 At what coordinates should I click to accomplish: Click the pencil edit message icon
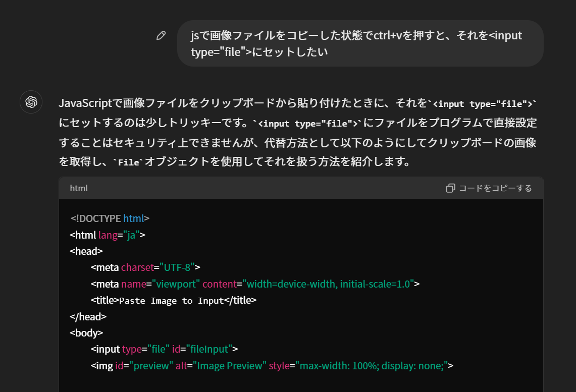tap(161, 35)
